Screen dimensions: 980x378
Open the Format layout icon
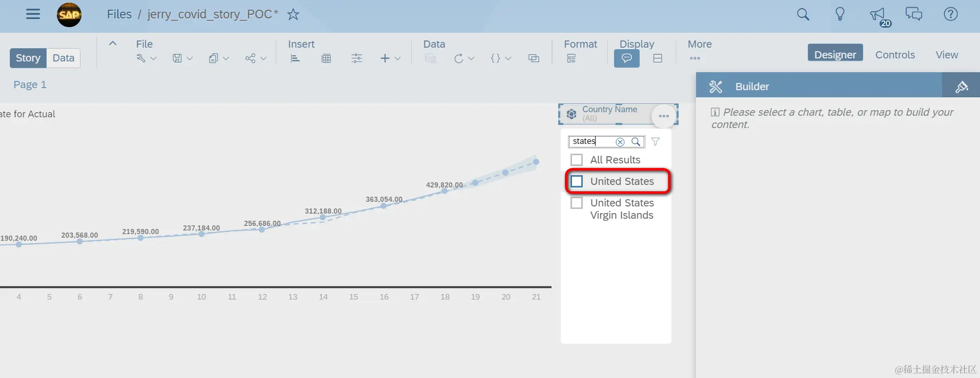[571, 58]
